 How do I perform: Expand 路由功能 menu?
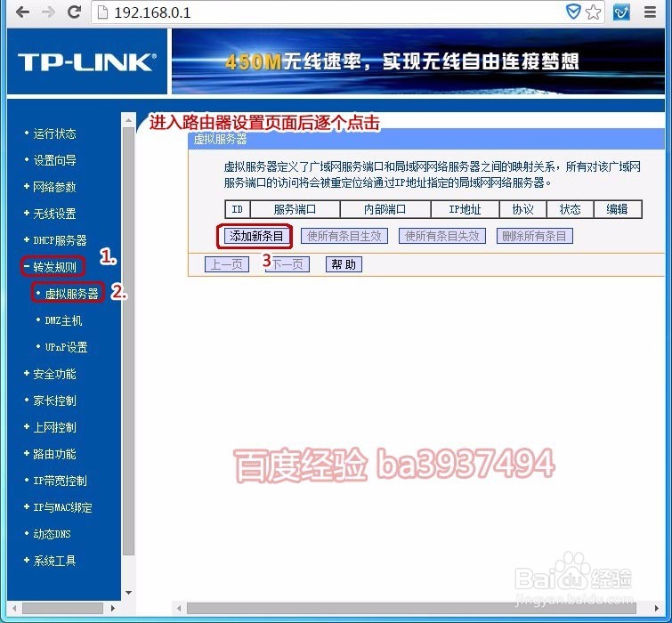click(x=54, y=454)
